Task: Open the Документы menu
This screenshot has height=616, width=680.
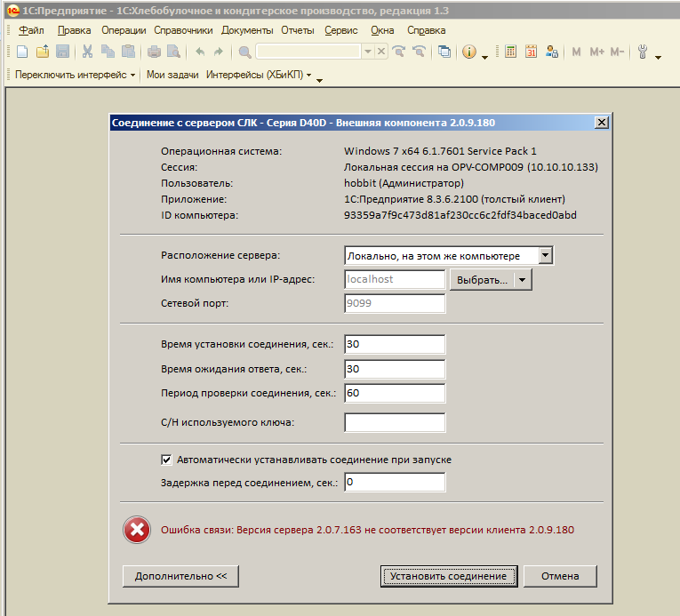Action: (247, 30)
